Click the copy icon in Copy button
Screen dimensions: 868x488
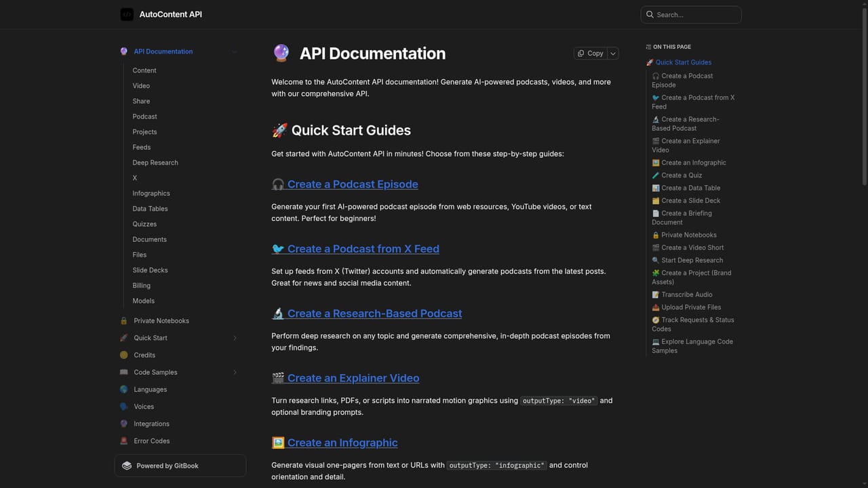[x=581, y=53]
